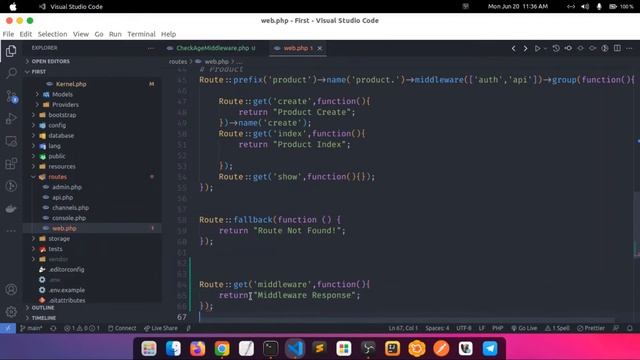Viewport: 640px width, 360px height.
Task: Open file history with the circular-arrow clock icon
Action: [x=556, y=48]
